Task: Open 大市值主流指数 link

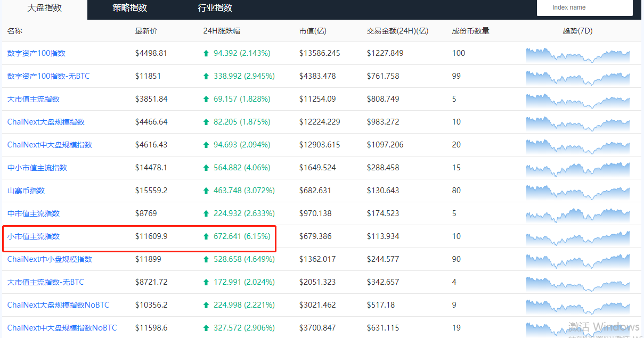Action: (x=33, y=99)
